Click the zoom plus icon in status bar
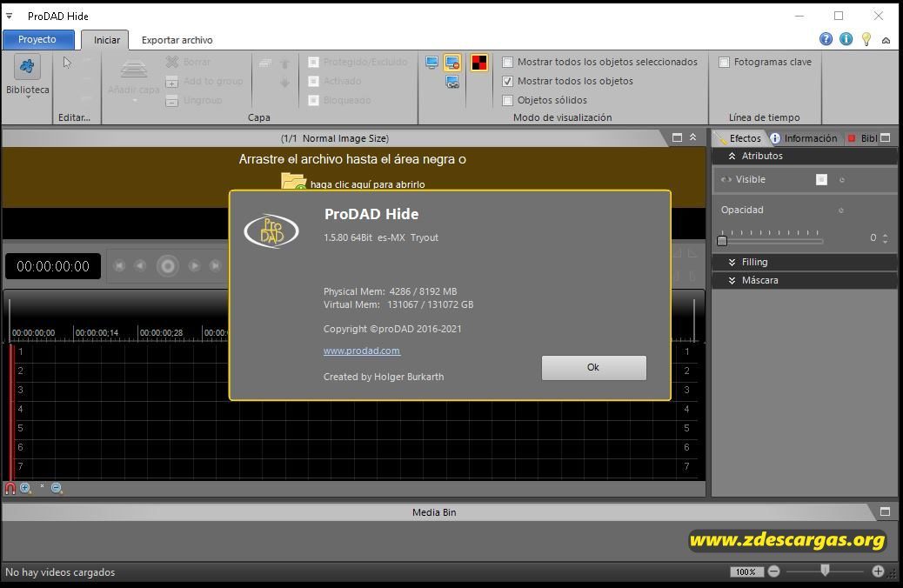This screenshot has width=903, height=588. coord(878,571)
